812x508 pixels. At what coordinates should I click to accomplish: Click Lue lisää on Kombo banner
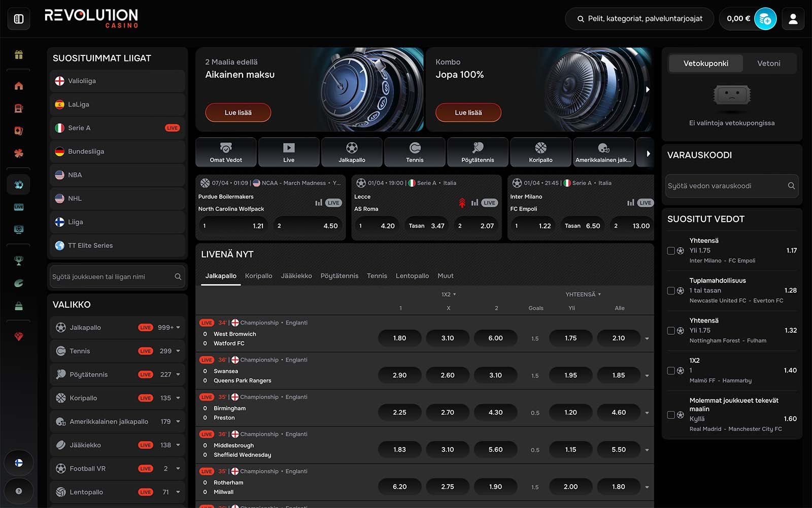click(468, 113)
